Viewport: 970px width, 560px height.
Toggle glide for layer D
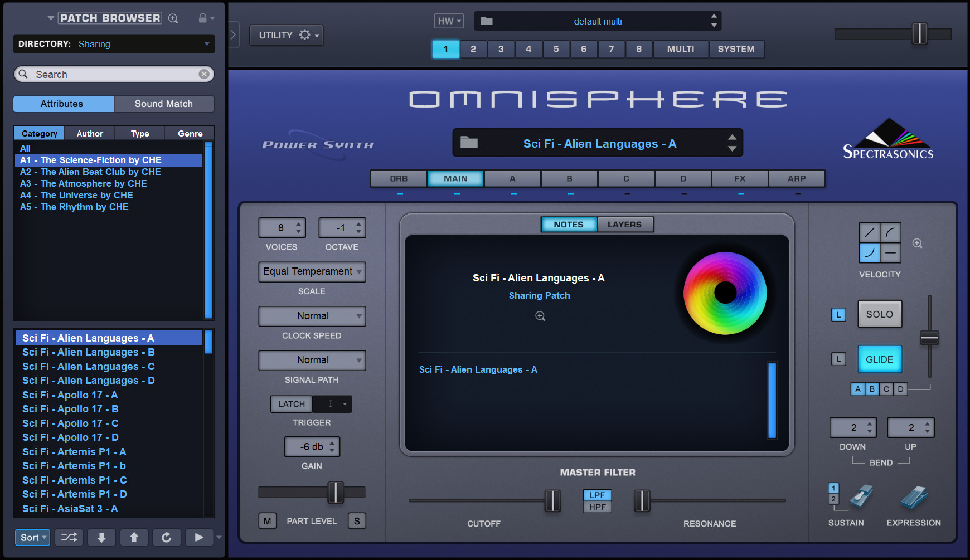[900, 389]
